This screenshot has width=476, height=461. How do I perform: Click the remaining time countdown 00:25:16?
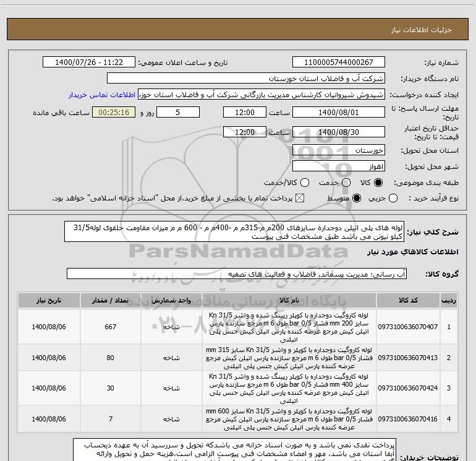point(114,112)
